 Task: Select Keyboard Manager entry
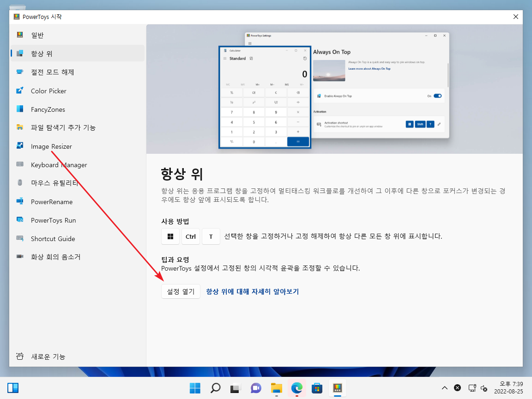(78, 164)
